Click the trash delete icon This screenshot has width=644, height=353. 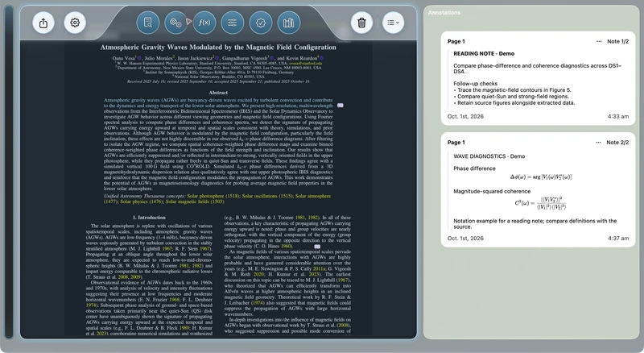tap(361, 23)
